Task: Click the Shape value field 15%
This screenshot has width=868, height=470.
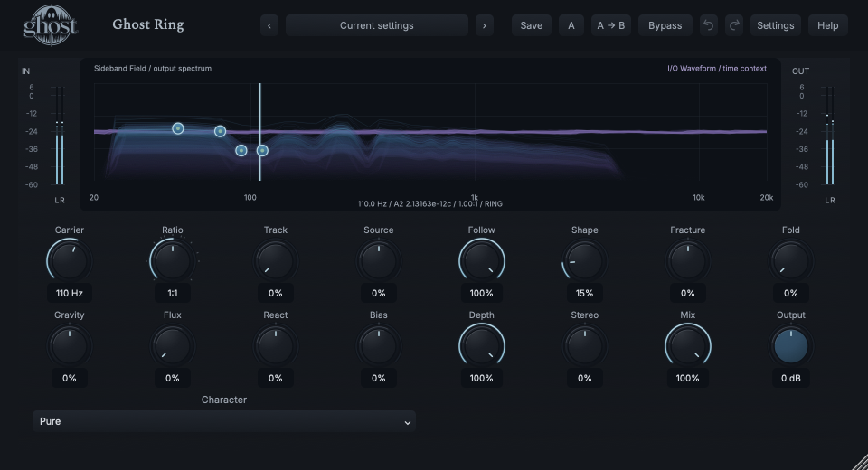Action: (x=585, y=293)
